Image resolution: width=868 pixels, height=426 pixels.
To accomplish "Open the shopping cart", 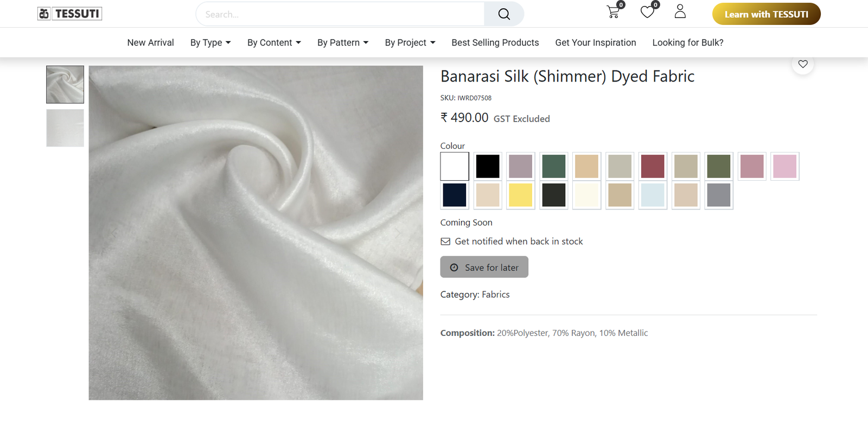I will pyautogui.click(x=613, y=12).
